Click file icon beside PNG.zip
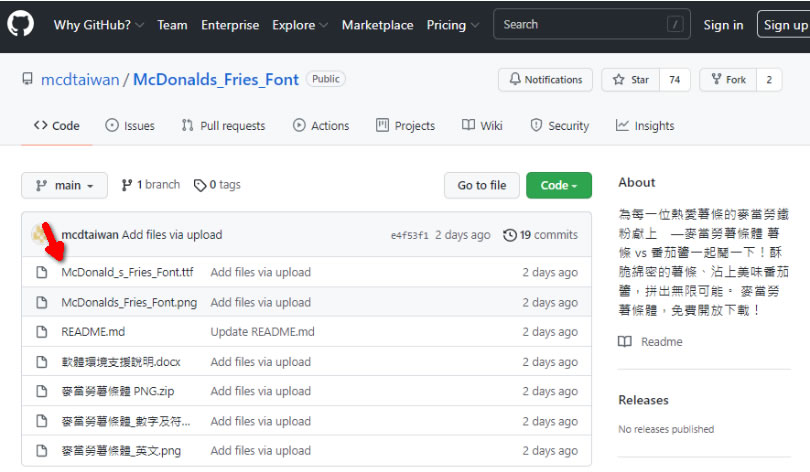The image size is (810, 472). tap(42, 391)
